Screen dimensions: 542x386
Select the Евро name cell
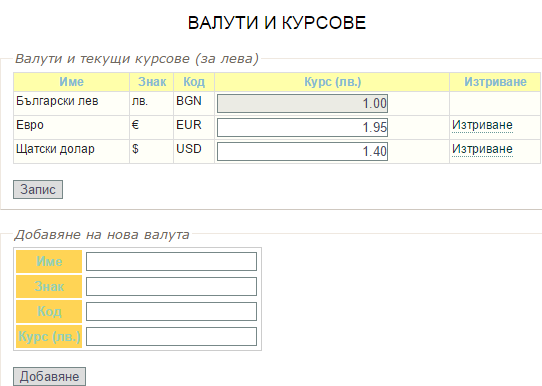click(x=72, y=128)
